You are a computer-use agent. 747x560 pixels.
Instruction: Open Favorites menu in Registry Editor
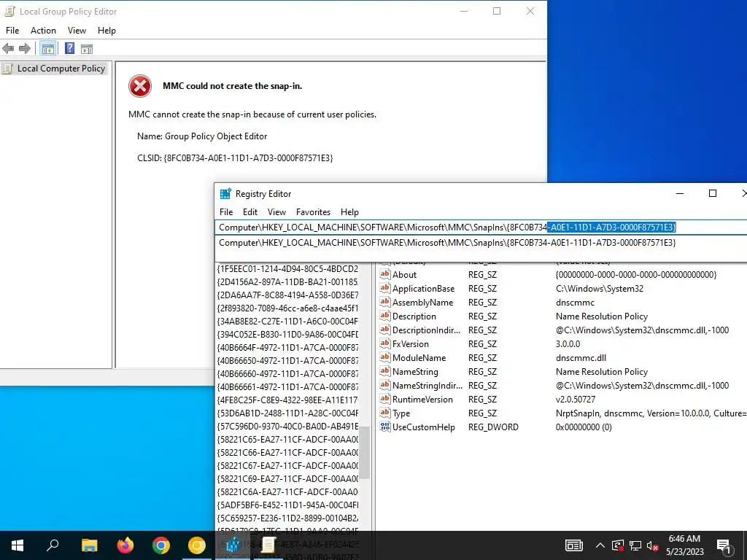[313, 212]
